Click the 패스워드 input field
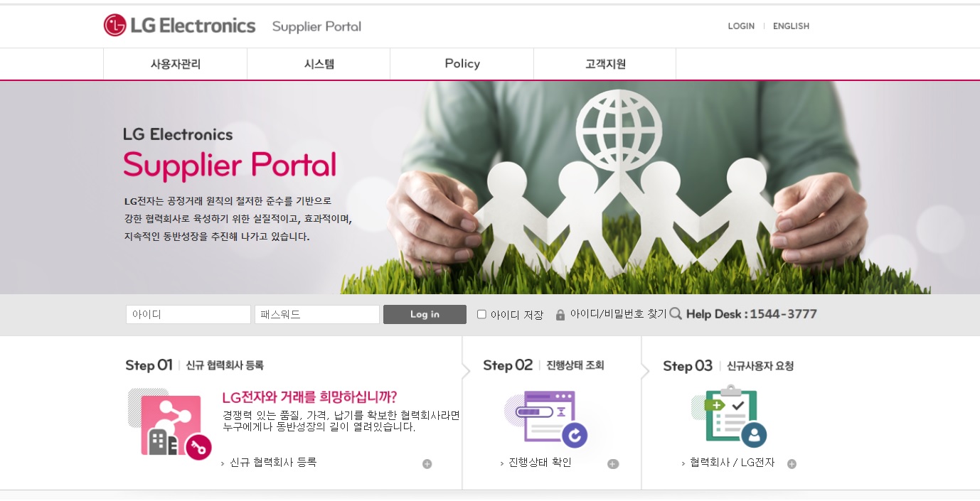 point(317,314)
